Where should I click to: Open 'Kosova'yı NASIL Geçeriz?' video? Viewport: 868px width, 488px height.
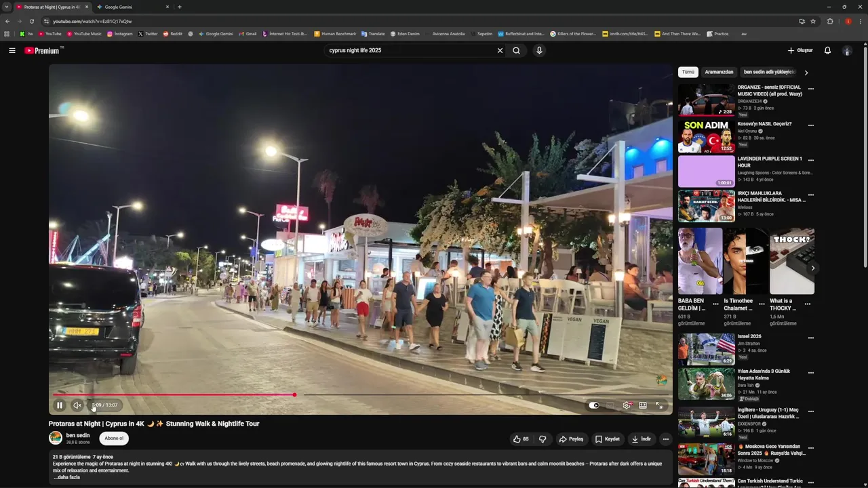[765, 124]
